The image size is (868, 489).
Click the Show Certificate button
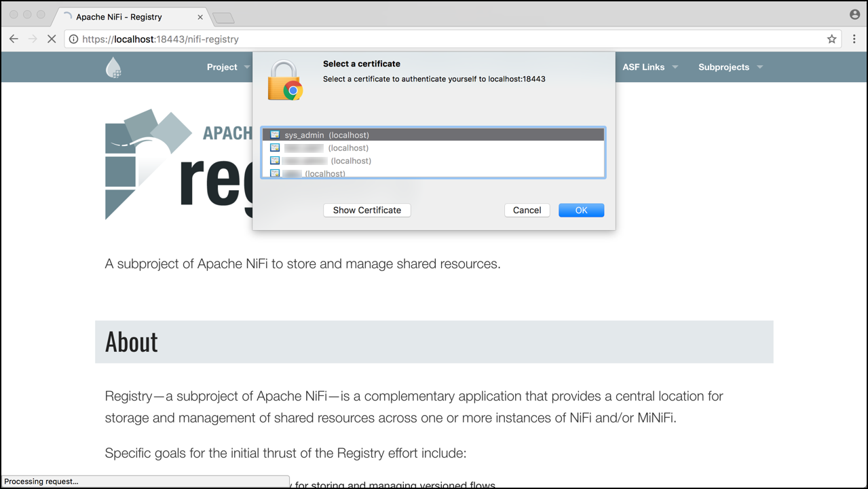point(366,210)
